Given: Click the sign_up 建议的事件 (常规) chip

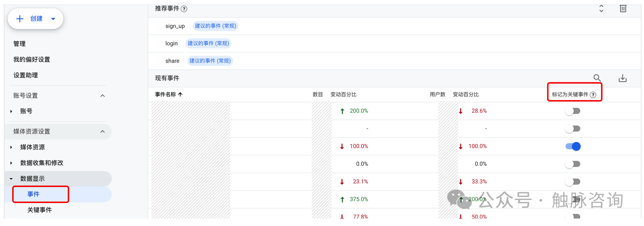Looking at the screenshot, I should coord(215,26).
